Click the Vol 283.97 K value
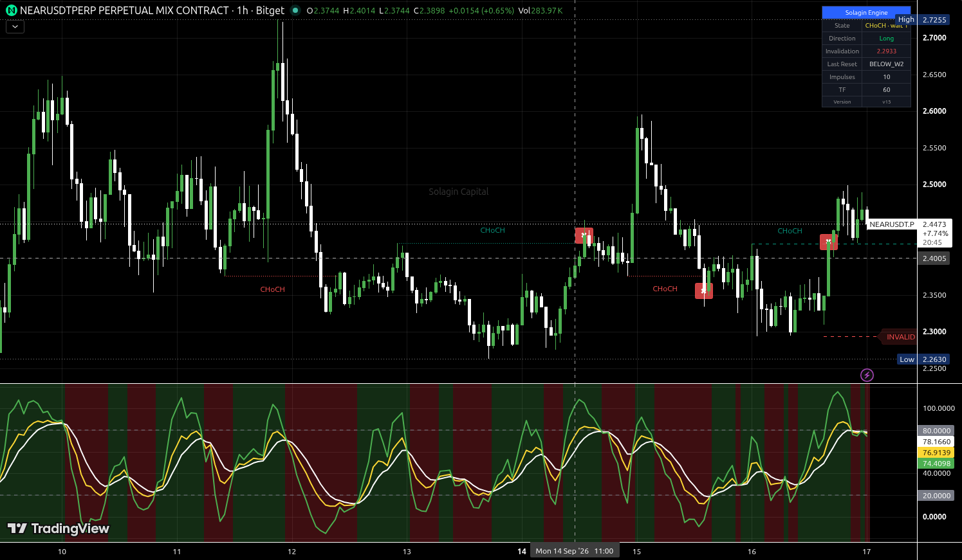 coord(541,11)
